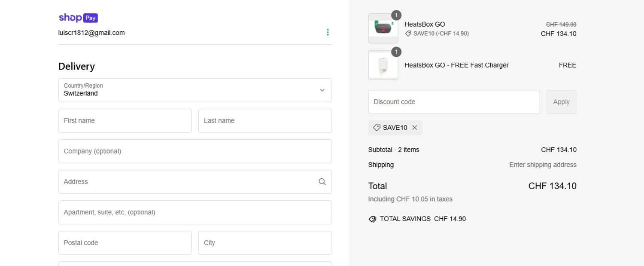Click the SAVE10 tag icon chip
This screenshot has height=266, width=644.
[377, 128]
